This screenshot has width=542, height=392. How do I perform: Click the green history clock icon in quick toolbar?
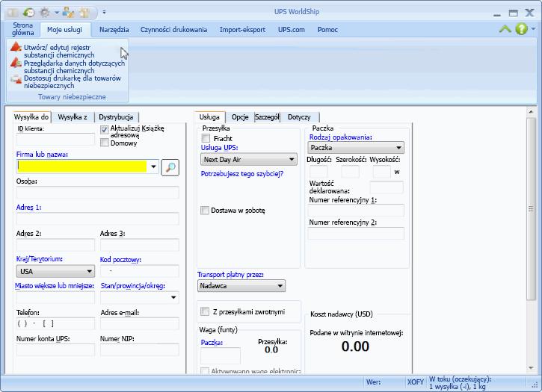(28, 13)
